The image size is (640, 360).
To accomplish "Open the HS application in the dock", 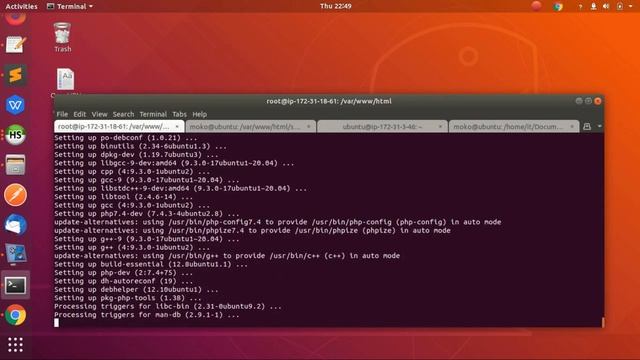I will point(16,135).
